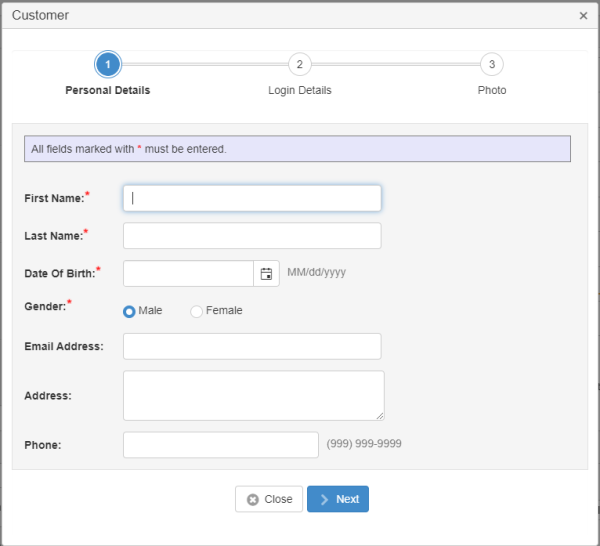Switch to the Photo step
This screenshot has height=546, width=600.
click(x=491, y=90)
